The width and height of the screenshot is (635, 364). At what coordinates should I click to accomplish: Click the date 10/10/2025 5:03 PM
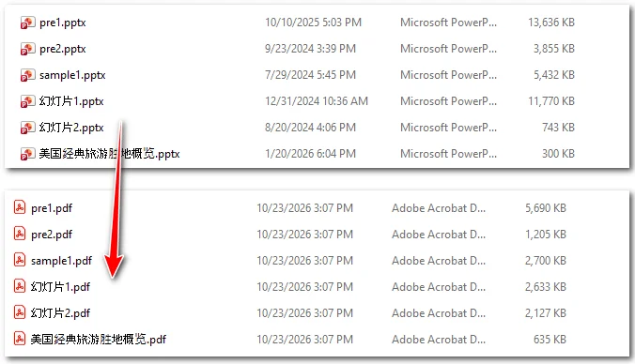coord(313,23)
